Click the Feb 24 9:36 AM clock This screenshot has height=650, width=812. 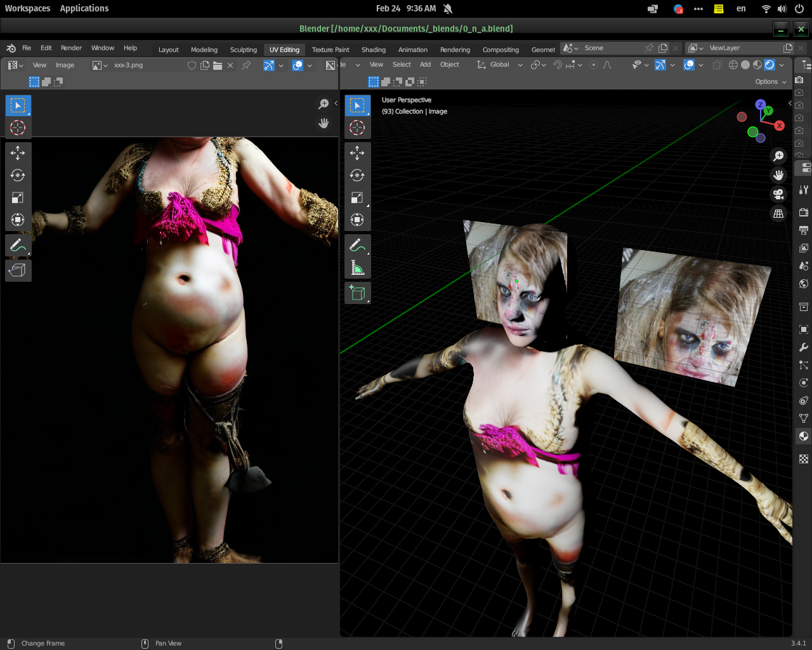[406, 8]
